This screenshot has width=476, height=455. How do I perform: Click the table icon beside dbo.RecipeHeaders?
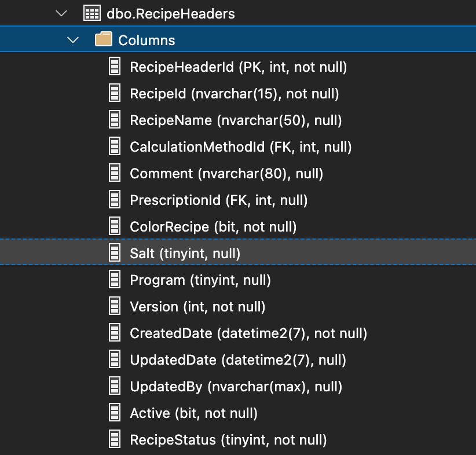coord(92,13)
